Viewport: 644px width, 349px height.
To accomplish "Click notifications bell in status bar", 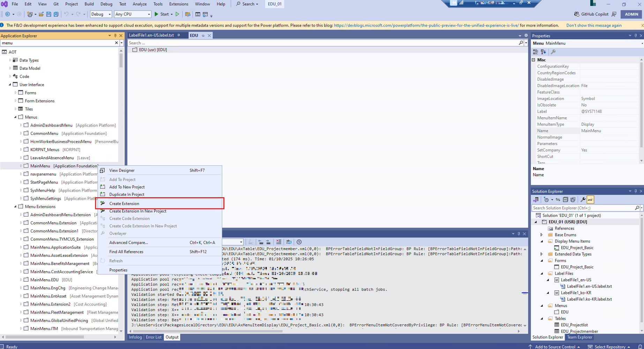I will (x=640, y=347).
